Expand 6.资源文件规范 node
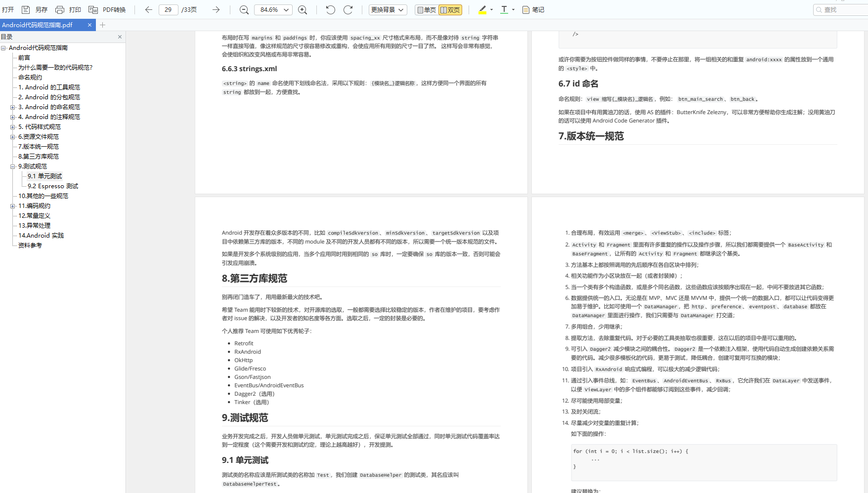 tap(13, 137)
